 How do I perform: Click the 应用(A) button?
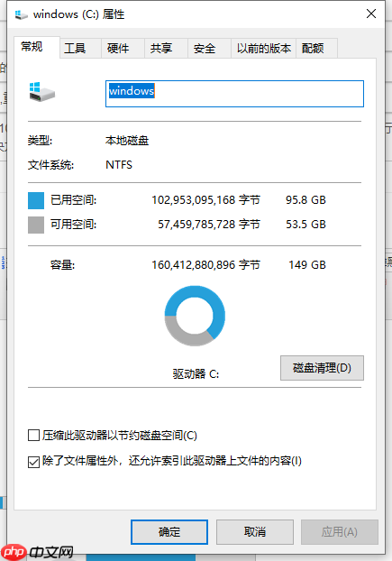pos(340,532)
